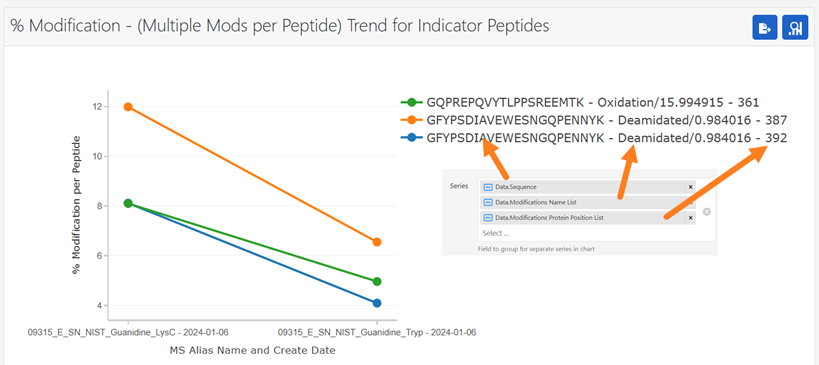Click the field icon before Data.Modifications Protein Position List
This screenshot has height=365, width=819.
click(488, 218)
